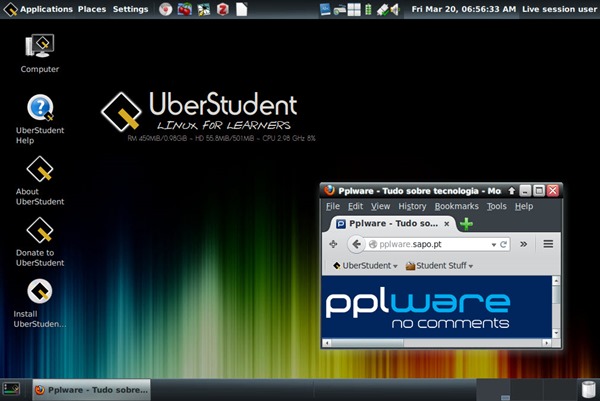Click the Pplware taskbar window button

click(x=91, y=390)
